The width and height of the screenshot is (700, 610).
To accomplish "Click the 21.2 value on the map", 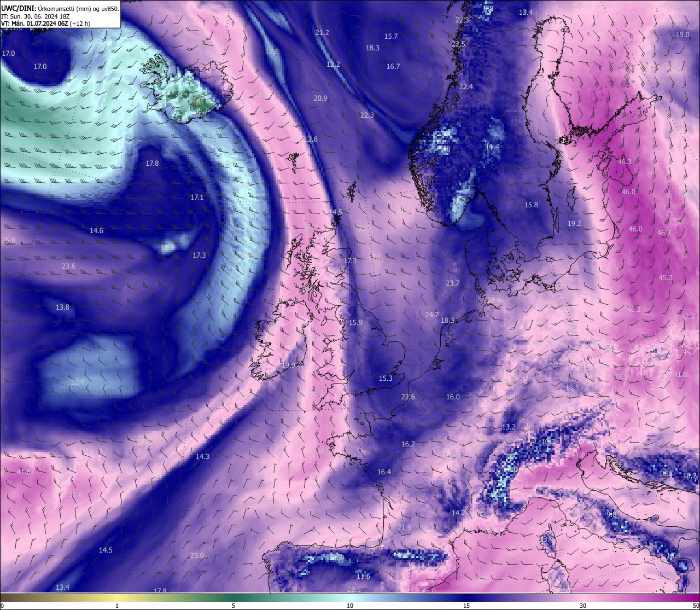I will tap(322, 32).
